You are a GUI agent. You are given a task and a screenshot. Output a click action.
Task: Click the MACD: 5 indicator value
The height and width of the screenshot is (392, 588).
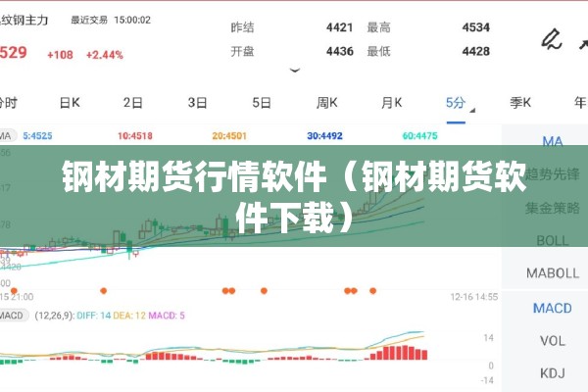(167, 316)
